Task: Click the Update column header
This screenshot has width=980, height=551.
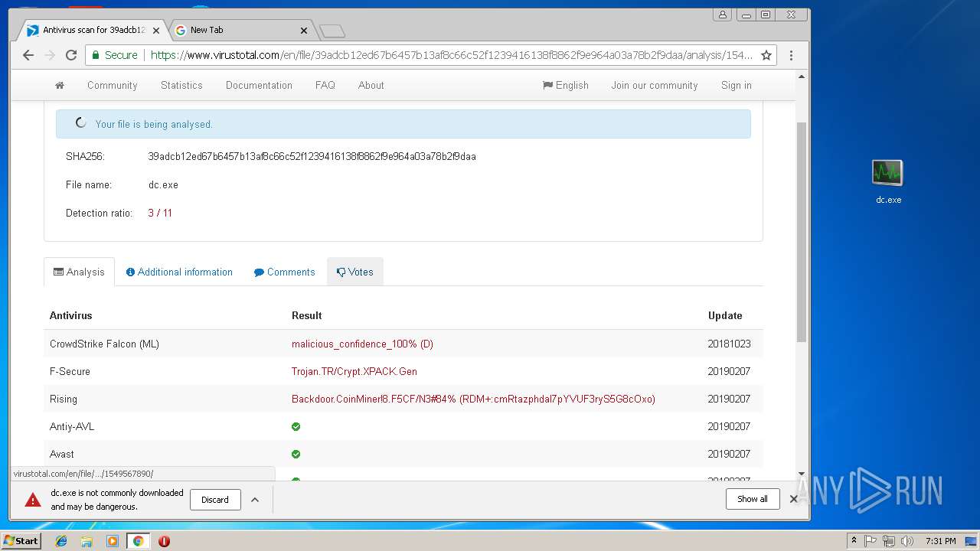Action: coord(725,315)
